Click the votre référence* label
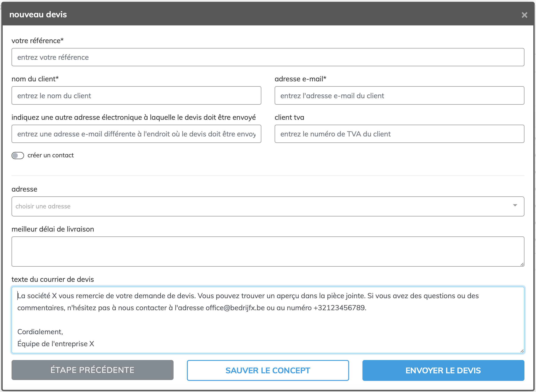This screenshot has width=536, height=392. click(38, 41)
